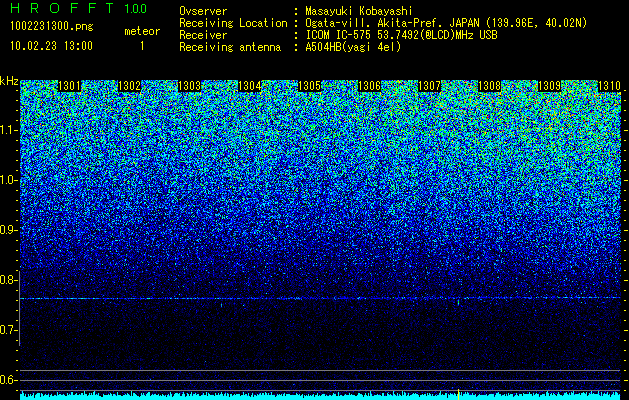Click the HROFFT title text
Screen dimensions: 629x400
[63, 8]
